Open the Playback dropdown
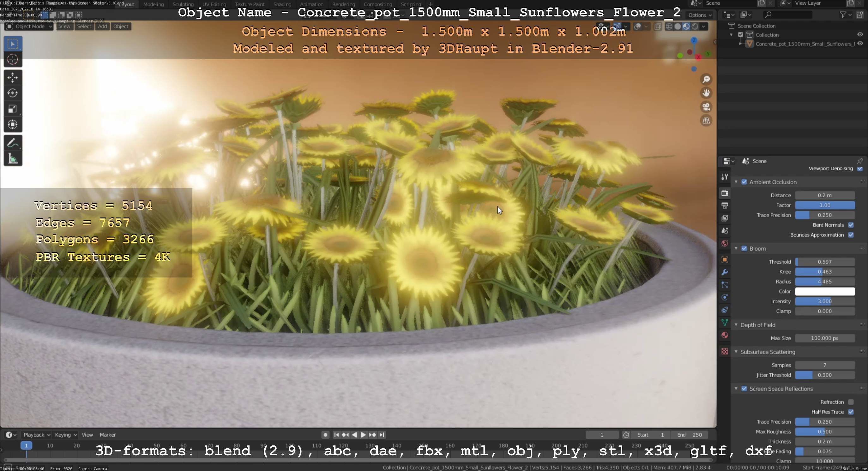 point(37,435)
